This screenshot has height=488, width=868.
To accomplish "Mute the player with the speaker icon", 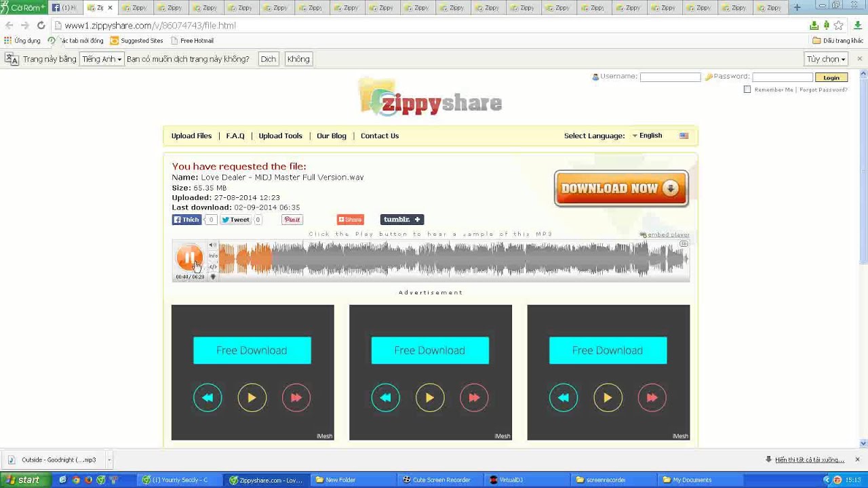I will click(x=212, y=245).
